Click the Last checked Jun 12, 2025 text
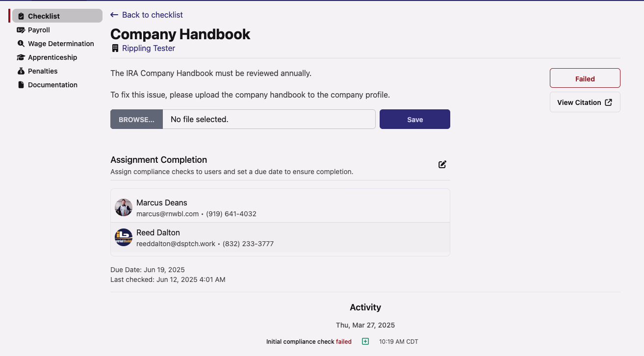The height and width of the screenshot is (356, 644). pos(168,280)
